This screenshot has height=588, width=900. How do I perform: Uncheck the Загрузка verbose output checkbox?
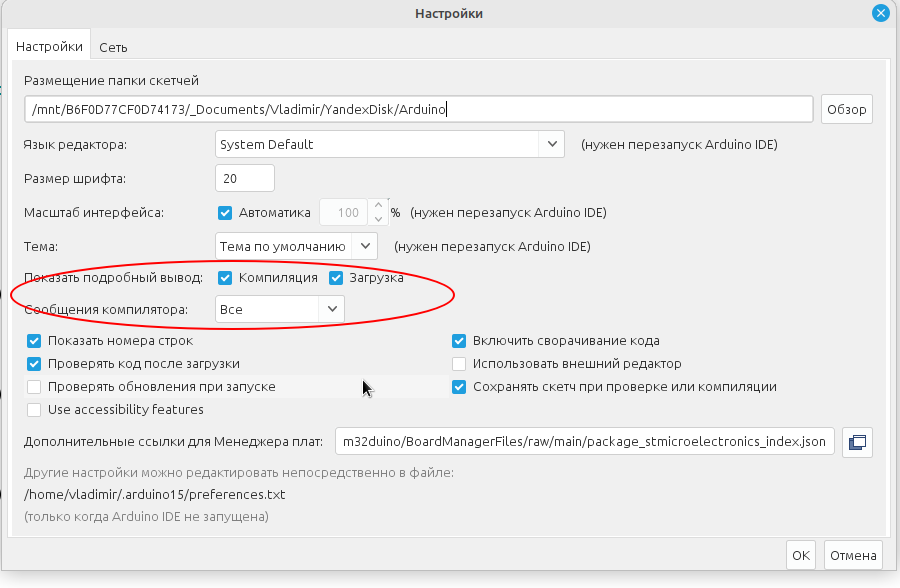(336, 278)
